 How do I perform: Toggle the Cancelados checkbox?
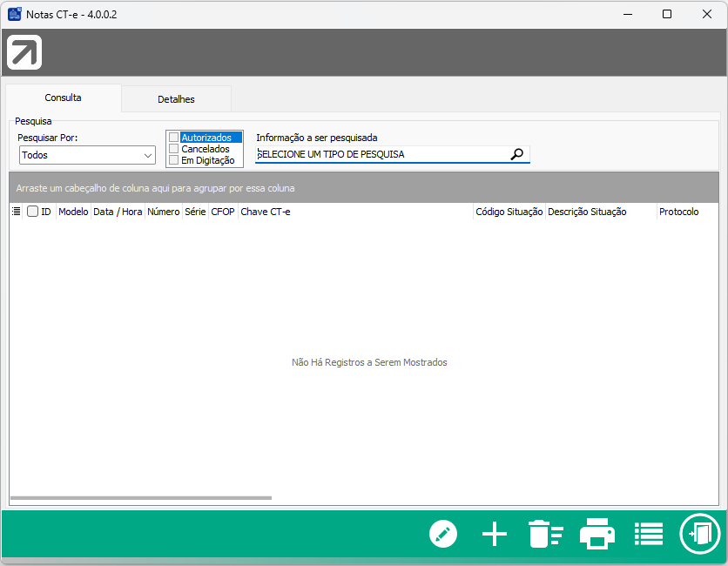click(174, 149)
